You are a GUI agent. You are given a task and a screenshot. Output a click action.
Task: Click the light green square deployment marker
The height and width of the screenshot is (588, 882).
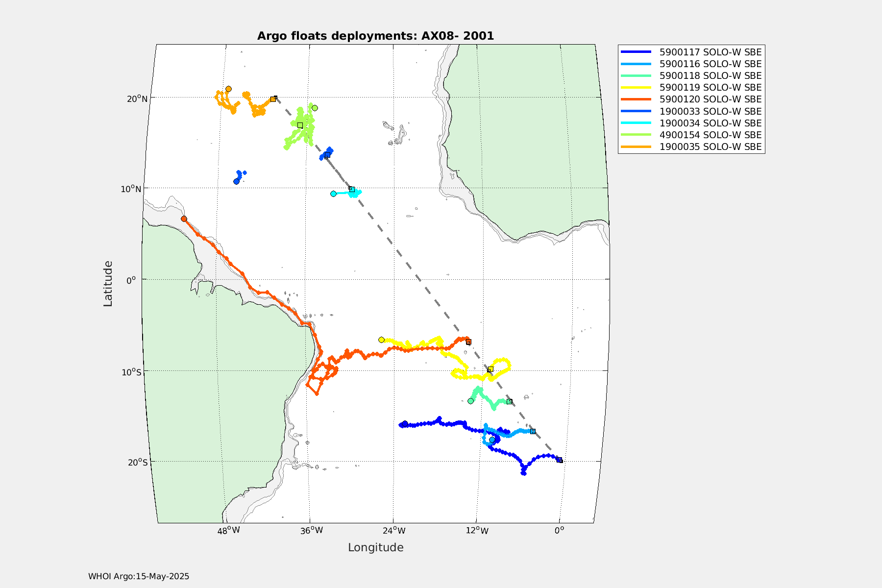tap(300, 125)
